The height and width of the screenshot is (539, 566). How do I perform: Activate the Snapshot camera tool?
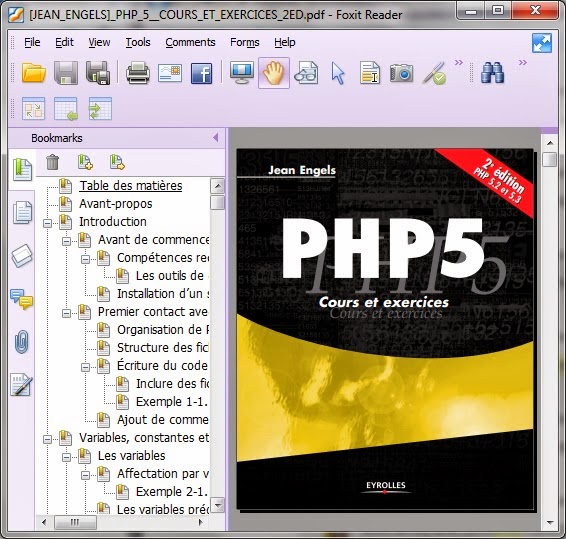click(401, 73)
